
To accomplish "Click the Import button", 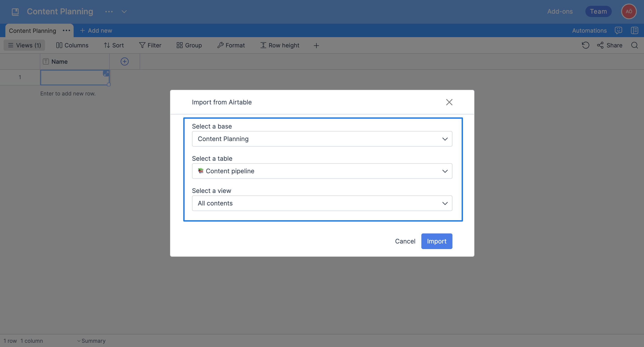I will tap(437, 241).
